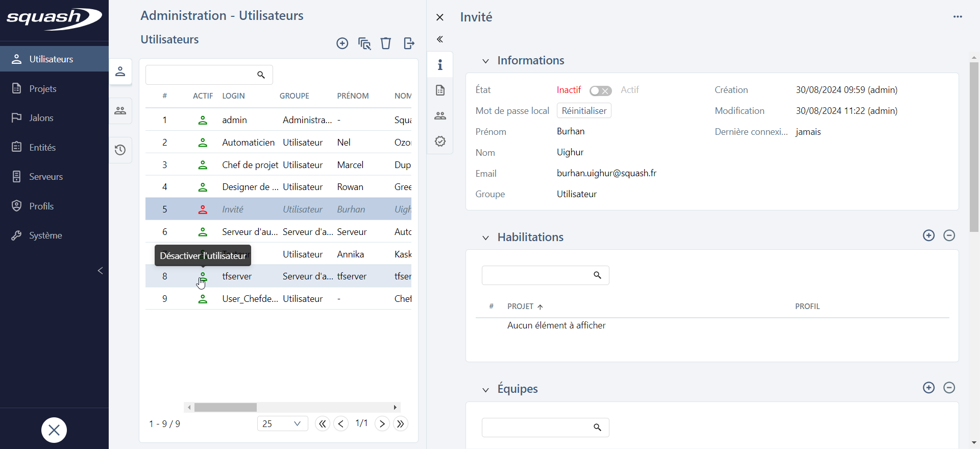Click the add user plus icon

[x=342, y=43]
